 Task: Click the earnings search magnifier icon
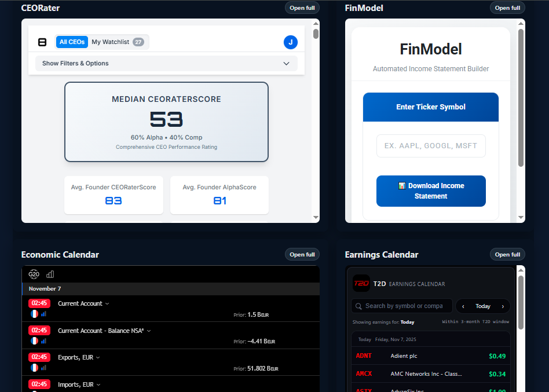(x=358, y=306)
